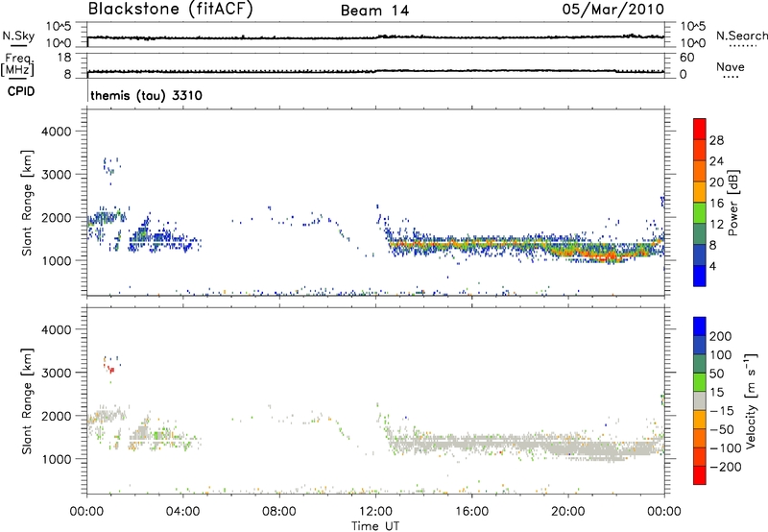Click the power colorbar value 28

(716, 140)
